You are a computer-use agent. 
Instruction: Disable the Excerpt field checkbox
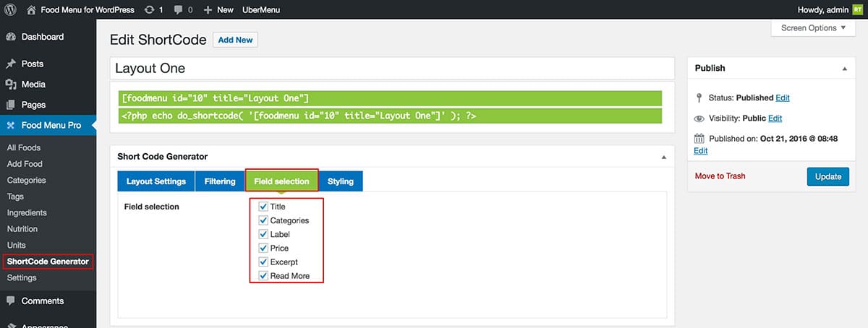point(263,262)
